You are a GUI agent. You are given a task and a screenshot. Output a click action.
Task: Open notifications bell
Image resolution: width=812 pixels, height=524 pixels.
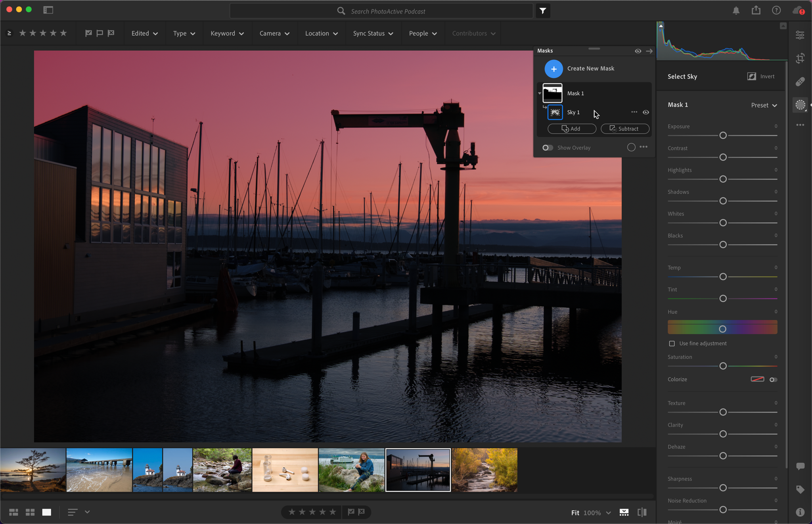point(736,11)
